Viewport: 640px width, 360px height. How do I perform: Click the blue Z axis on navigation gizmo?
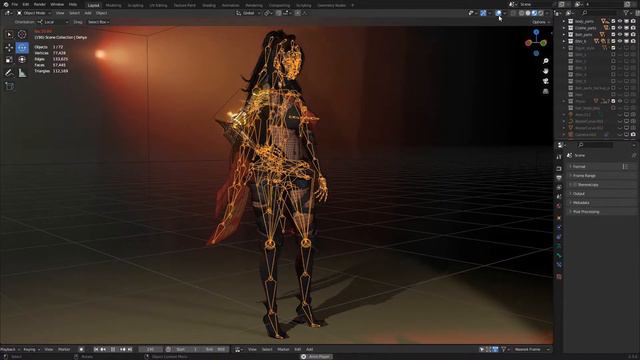tap(536, 32)
